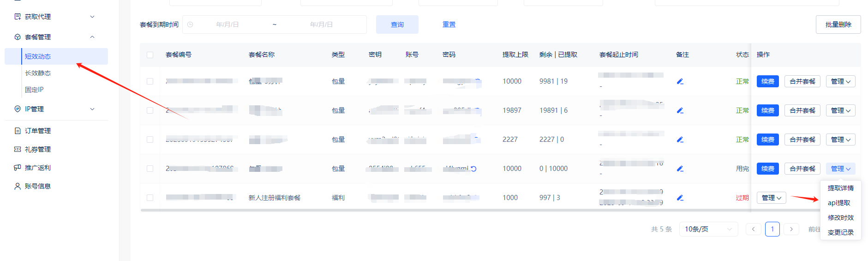Click 合并套餐 in the 9981 | 19 row
The image size is (868, 261).
point(802,81)
